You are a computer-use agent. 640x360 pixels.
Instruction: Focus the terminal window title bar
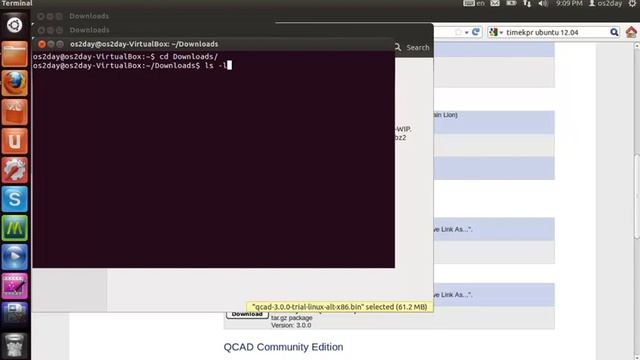pyautogui.click(x=213, y=44)
